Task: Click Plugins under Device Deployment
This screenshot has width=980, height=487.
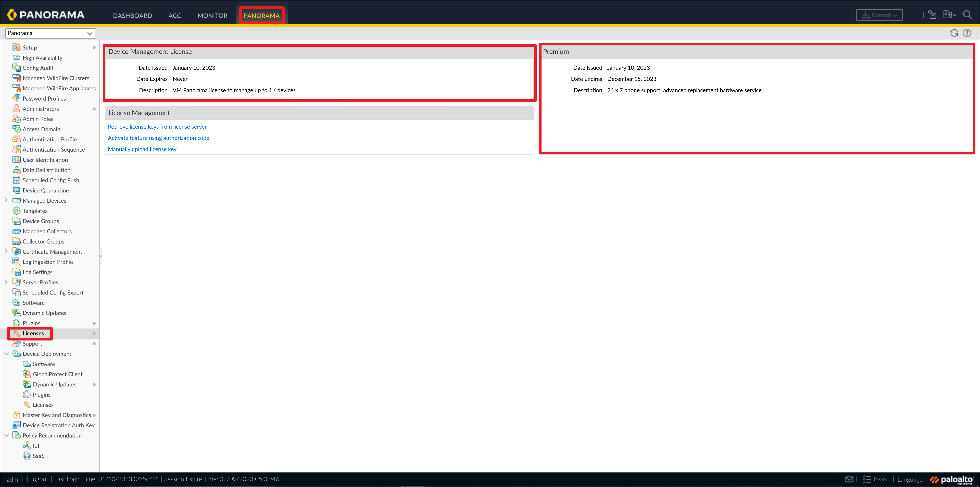Action: click(42, 394)
